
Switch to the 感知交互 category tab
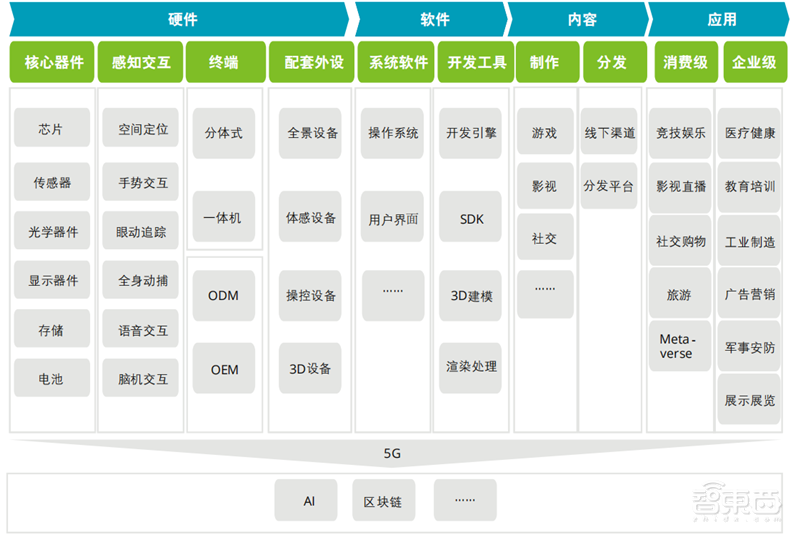point(141,62)
